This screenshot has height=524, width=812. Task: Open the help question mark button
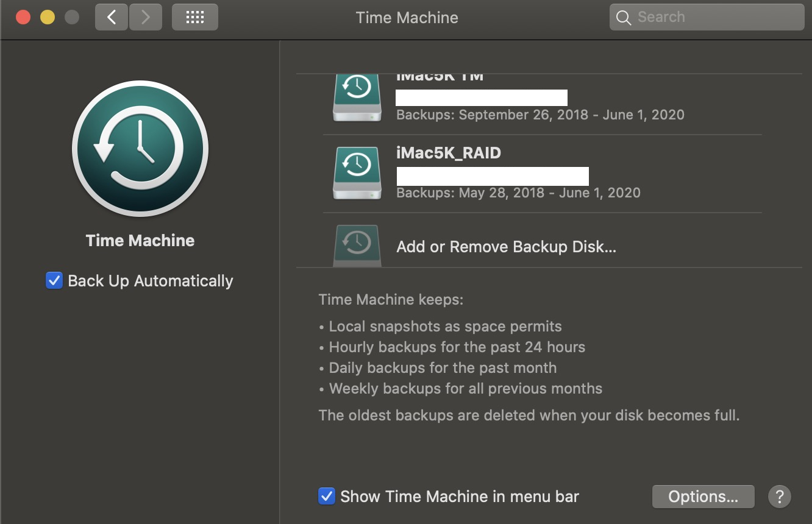779,497
